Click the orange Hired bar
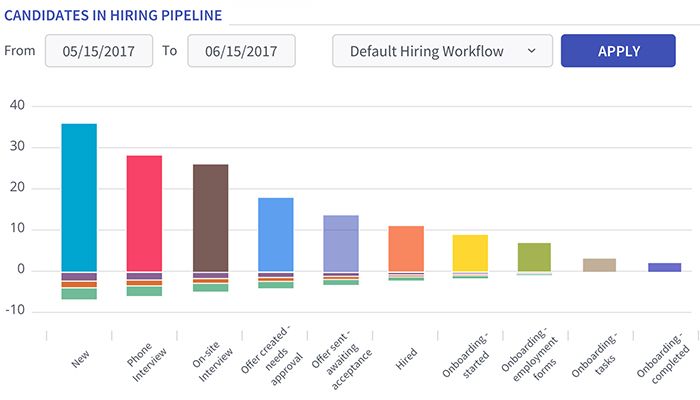The image size is (700, 400). tap(406, 248)
